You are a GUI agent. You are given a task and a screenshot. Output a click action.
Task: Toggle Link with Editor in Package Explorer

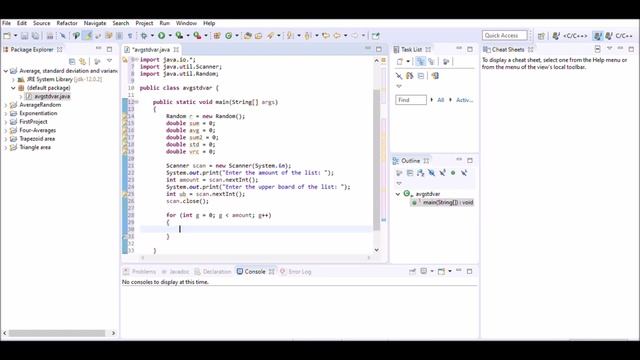click(x=83, y=61)
